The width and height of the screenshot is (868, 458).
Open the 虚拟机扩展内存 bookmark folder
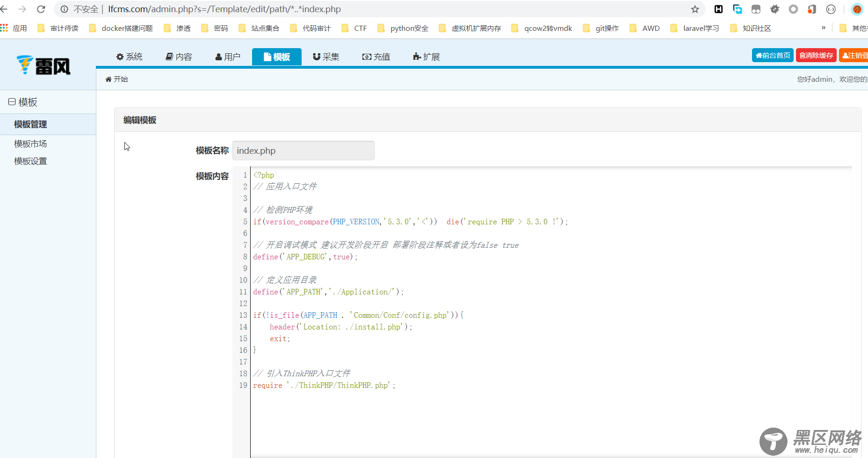[470, 28]
